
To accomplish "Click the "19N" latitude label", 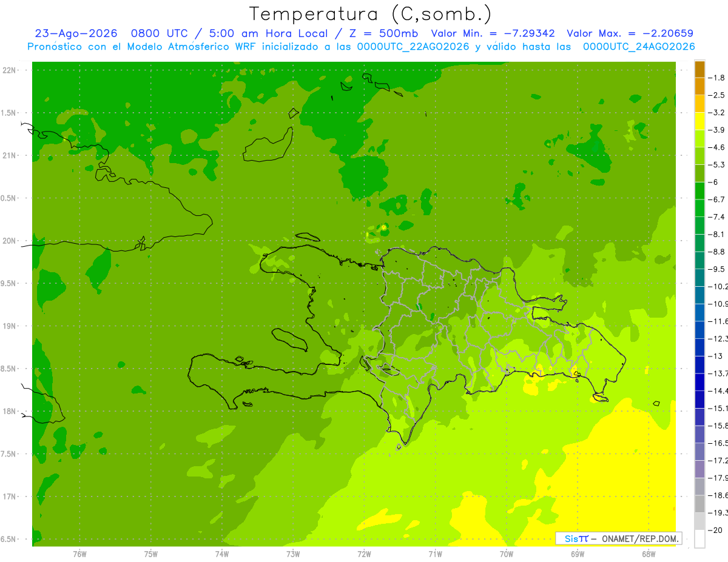I will pos(10,326).
